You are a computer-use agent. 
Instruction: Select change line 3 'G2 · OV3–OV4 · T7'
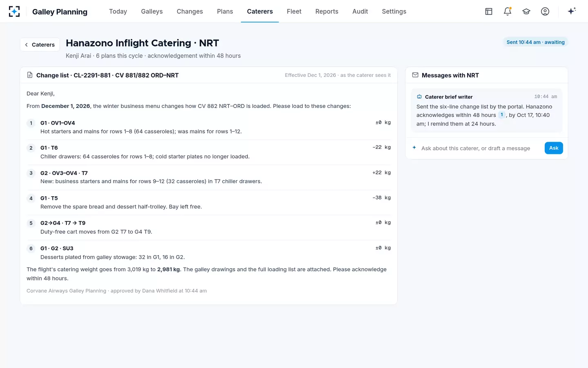(x=209, y=177)
